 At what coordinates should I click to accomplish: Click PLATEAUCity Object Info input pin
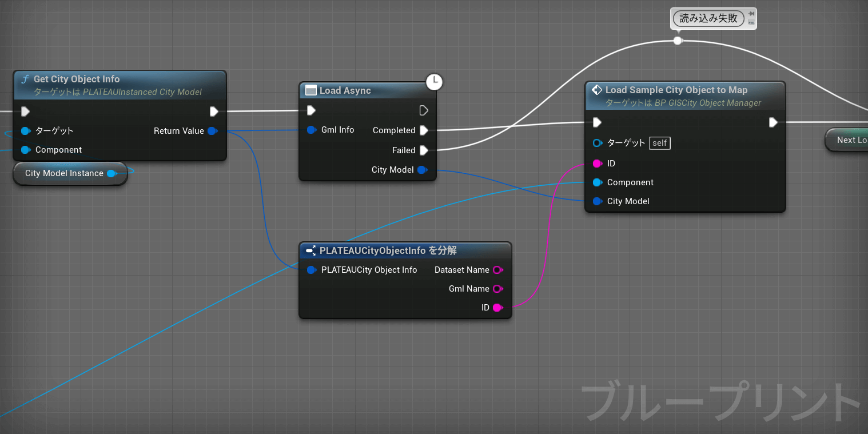(x=312, y=270)
